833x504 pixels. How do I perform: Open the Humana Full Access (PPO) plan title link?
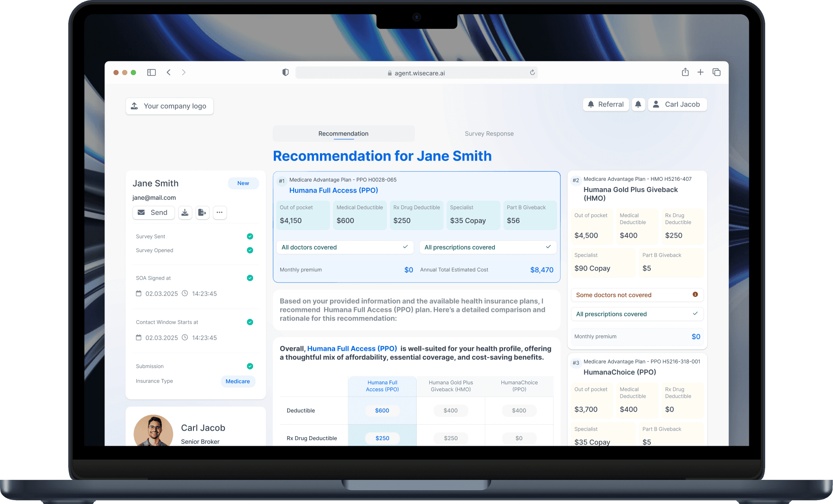[x=333, y=190]
